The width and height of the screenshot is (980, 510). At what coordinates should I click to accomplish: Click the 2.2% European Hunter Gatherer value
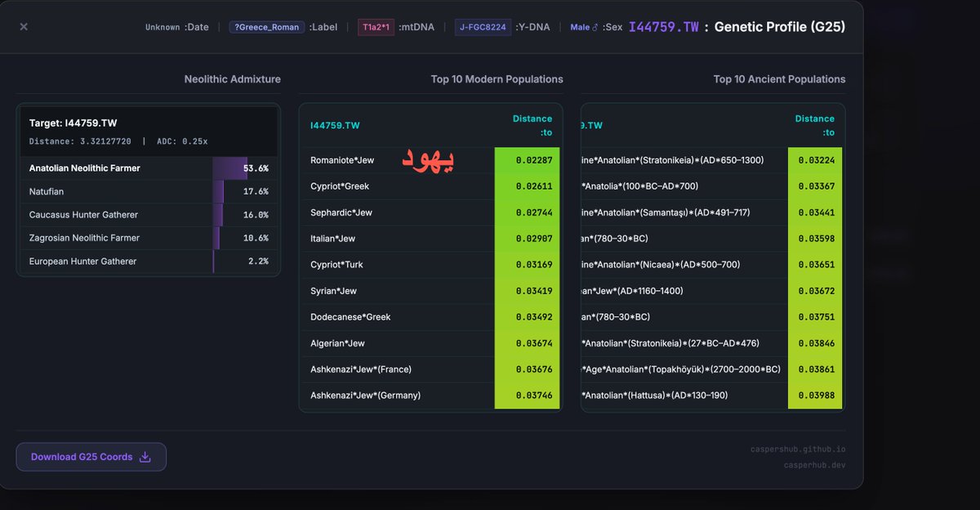(258, 262)
